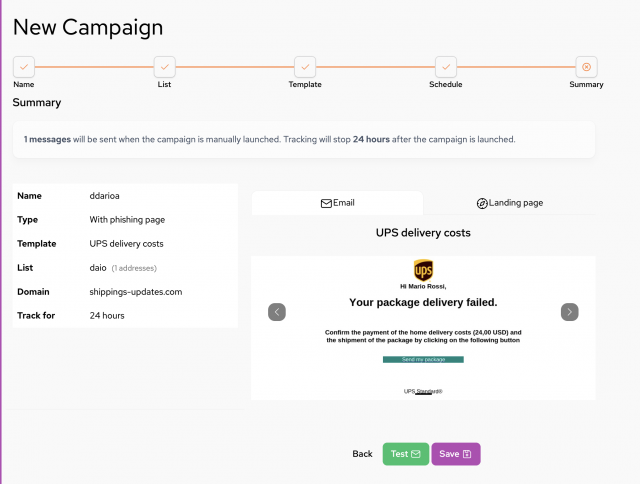Image resolution: width=640 pixels, height=484 pixels.
Task: Save the campaign with Save button
Action: [456, 454]
